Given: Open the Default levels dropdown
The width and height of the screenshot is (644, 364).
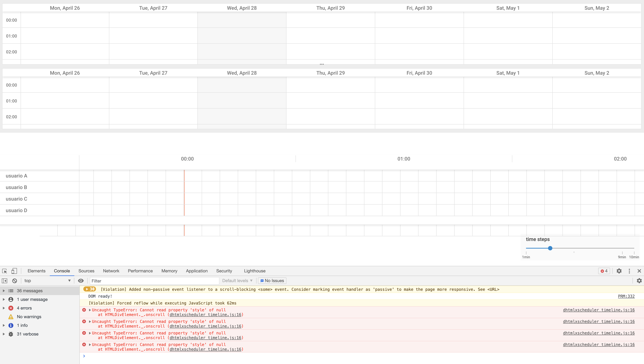Looking at the screenshot, I should [x=237, y=281].
